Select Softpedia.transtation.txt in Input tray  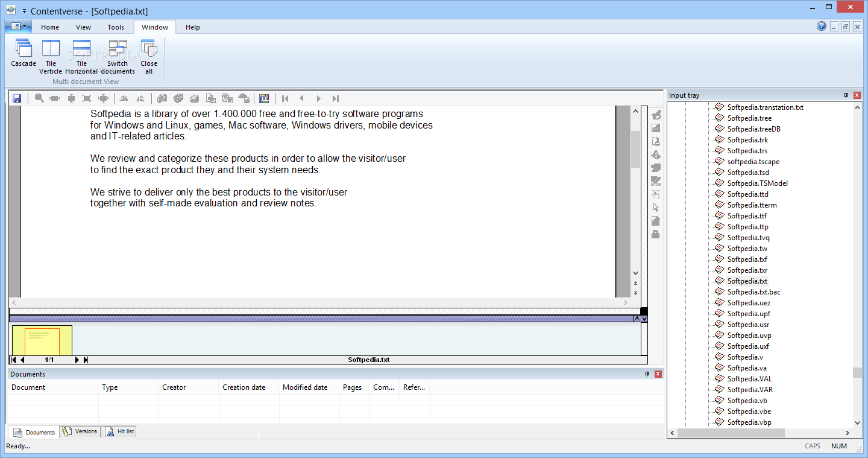pos(765,107)
